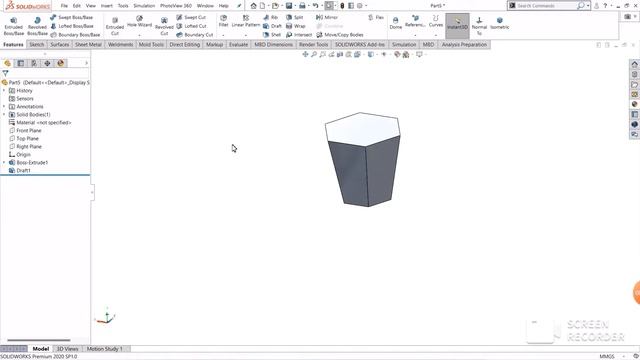The height and width of the screenshot is (360, 640).
Task: Open the PhotoView 360 menu
Action: 176,6
